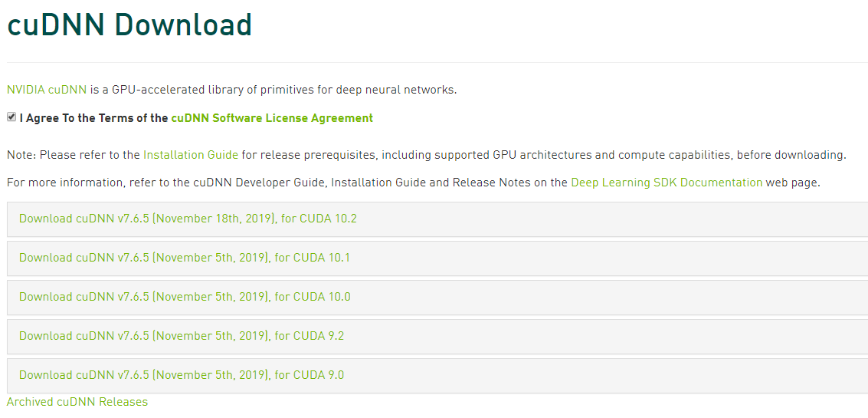The image size is (868, 418).
Task: Click the 'Note: Please refer to the' text
Action: 74,155
